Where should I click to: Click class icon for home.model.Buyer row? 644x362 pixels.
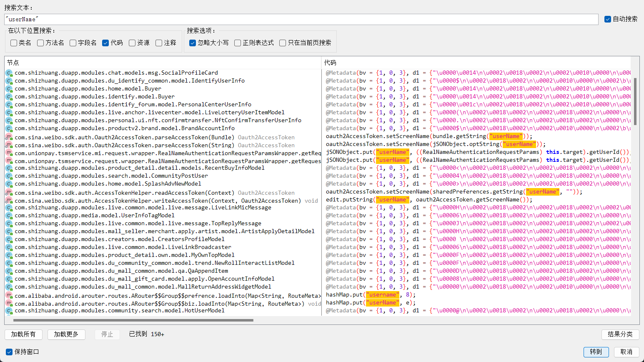[x=9, y=89]
